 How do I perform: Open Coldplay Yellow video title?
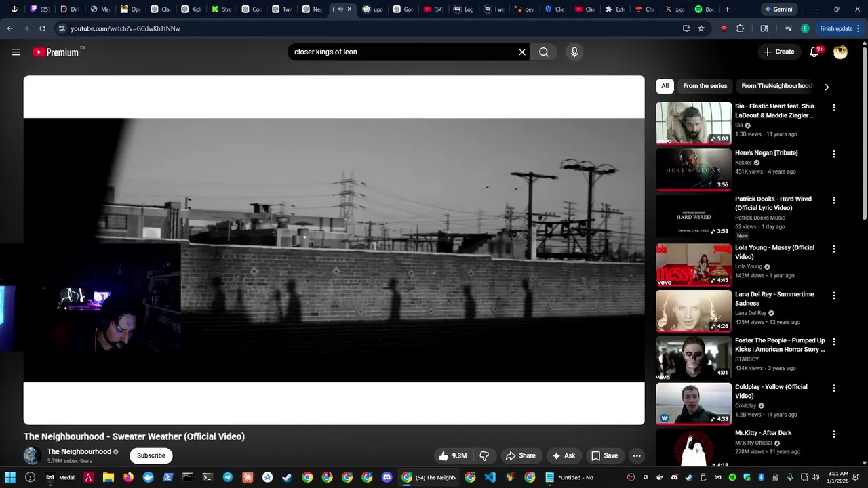pos(771,391)
